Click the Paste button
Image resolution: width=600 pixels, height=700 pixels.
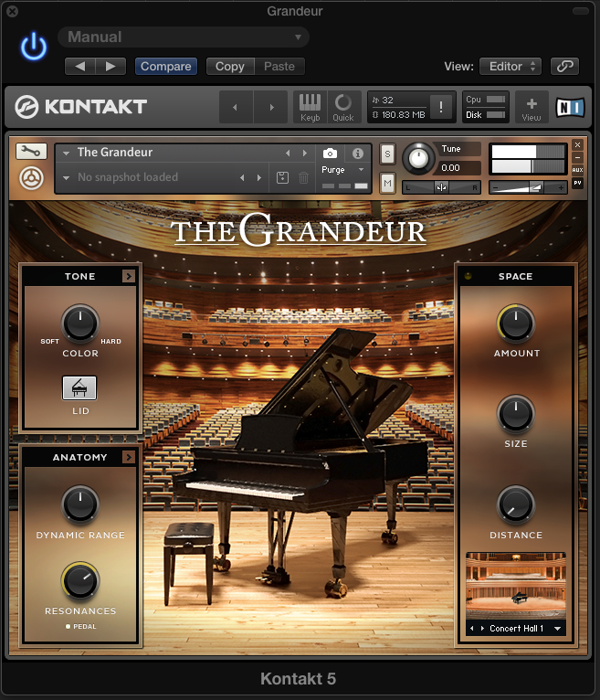click(x=279, y=67)
